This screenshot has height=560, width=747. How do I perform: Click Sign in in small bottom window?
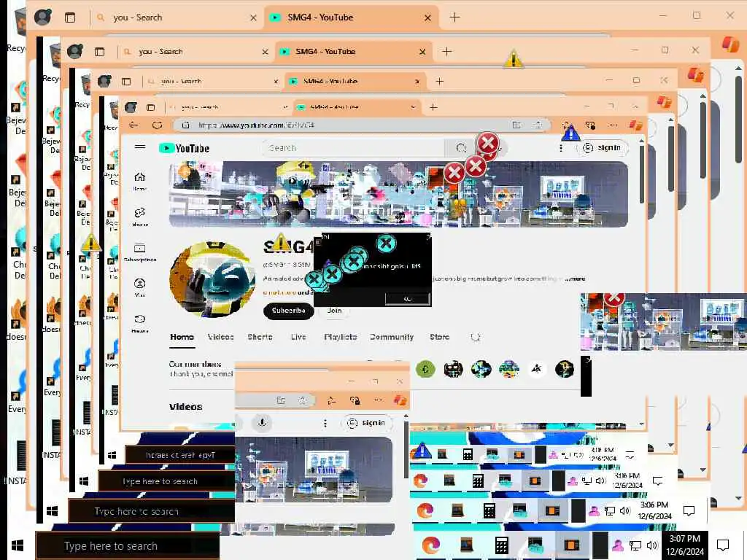[x=367, y=423]
